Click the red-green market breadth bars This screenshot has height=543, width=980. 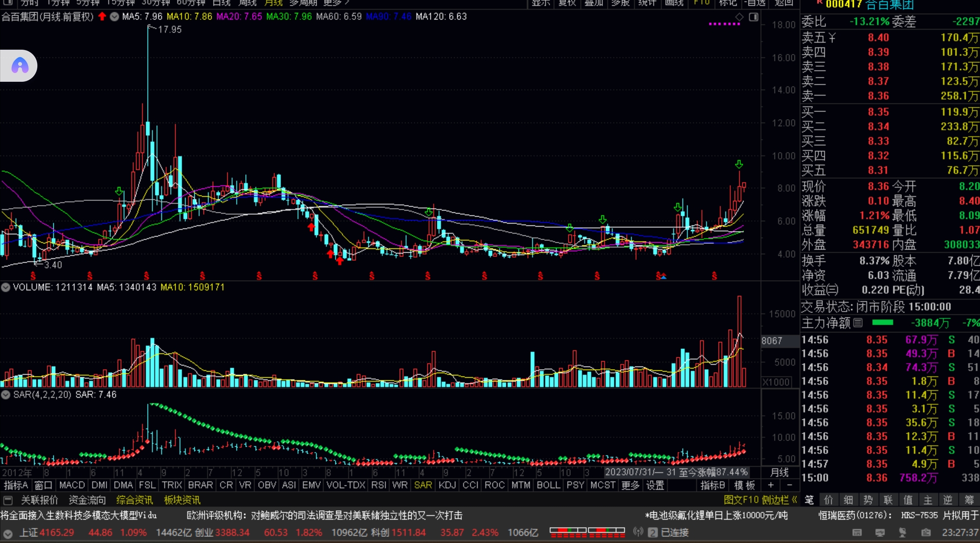click(587, 532)
